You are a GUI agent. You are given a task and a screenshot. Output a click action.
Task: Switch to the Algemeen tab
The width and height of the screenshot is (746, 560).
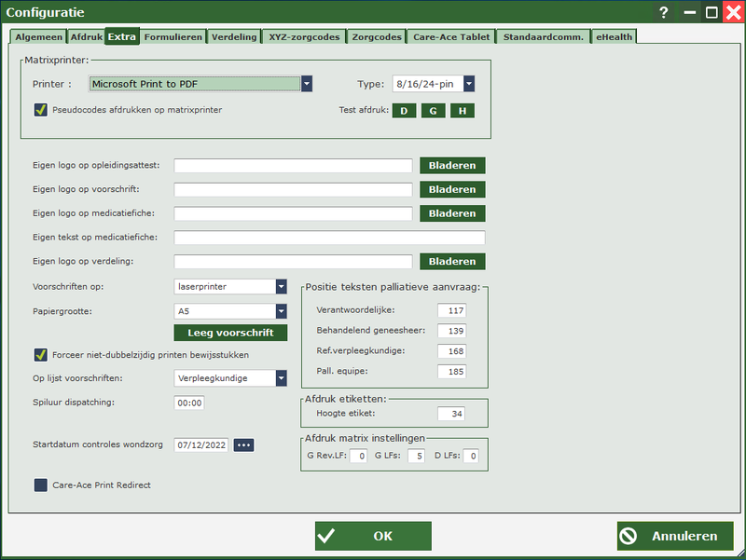[39, 37]
